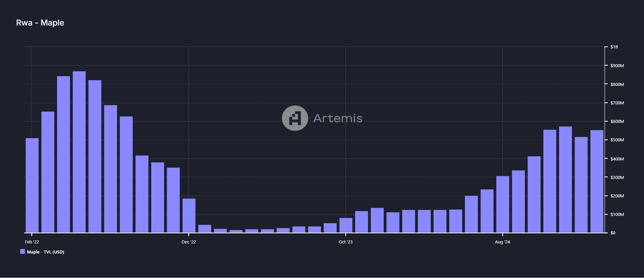Click the $500M y-axis label

617,140
